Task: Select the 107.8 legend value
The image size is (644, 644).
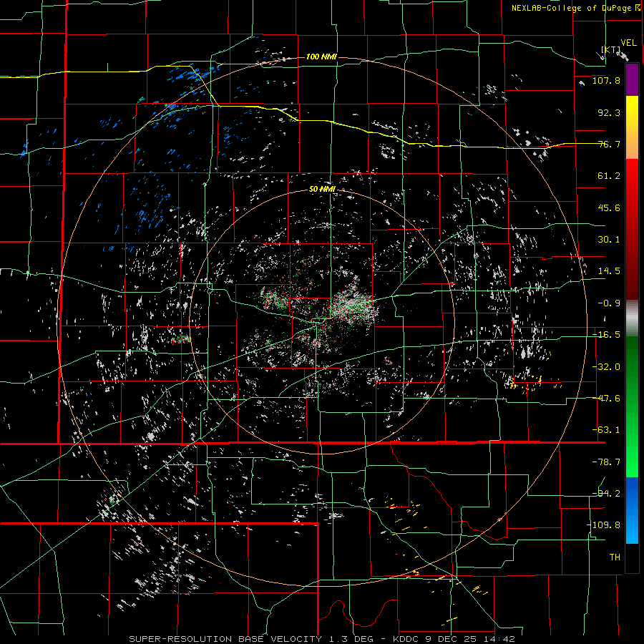Action: 606,80
